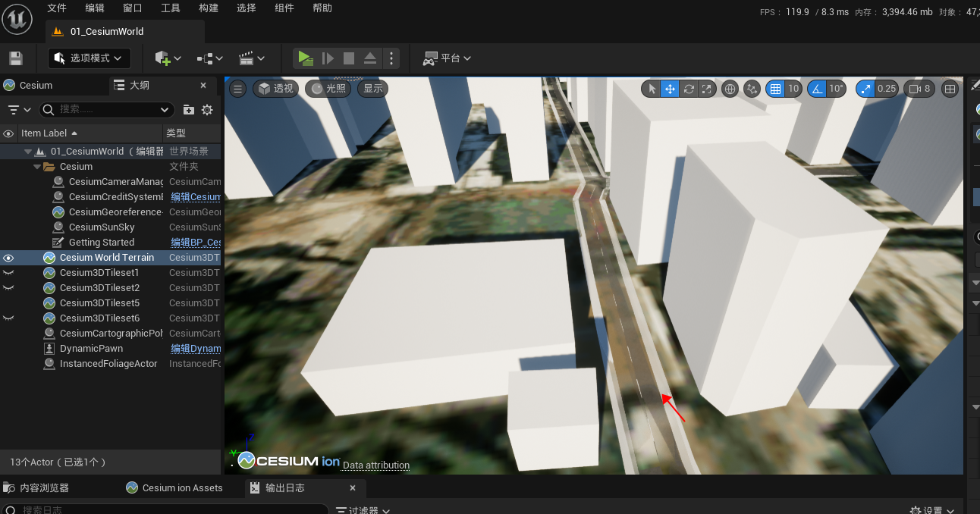Click the skip-frame advance button

(x=328, y=58)
